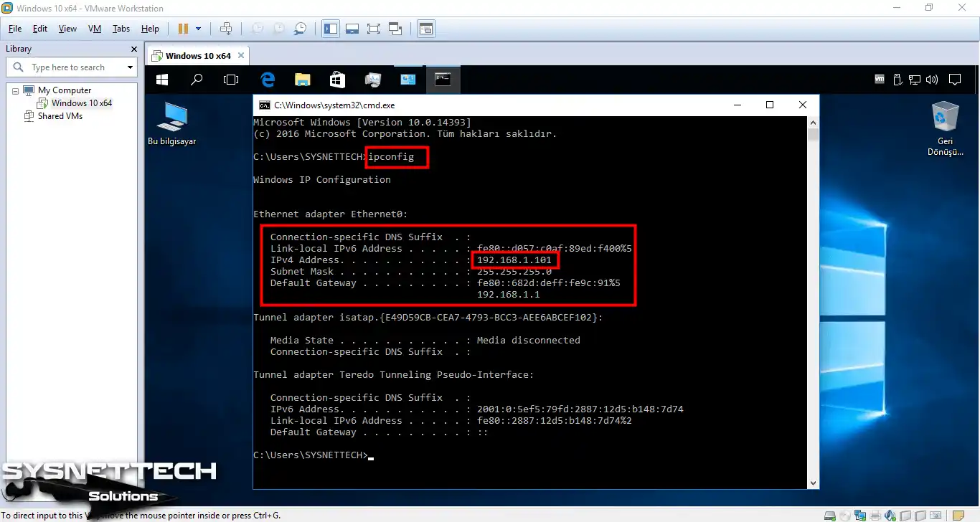
Task: Click the sound card status bar icon
Action: [890, 516]
